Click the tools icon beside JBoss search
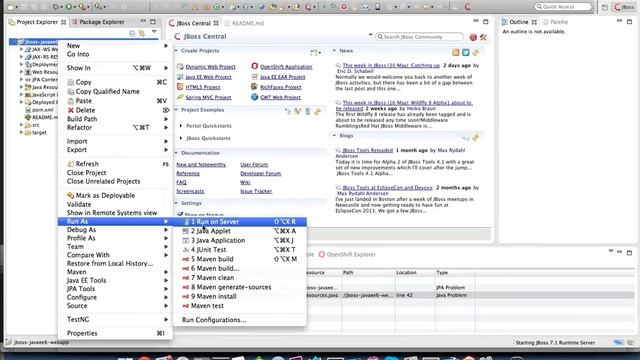Screen dimensions: 640x360 [483, 37]
